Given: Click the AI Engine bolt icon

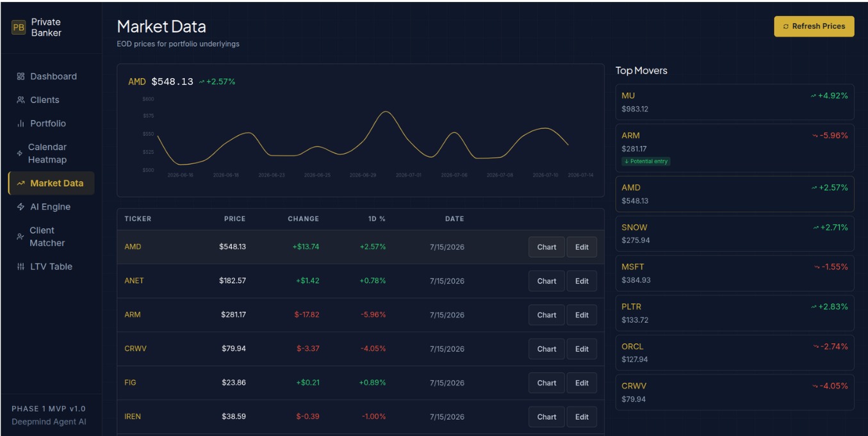Looking at the screenshot, I should pyautogui.click(x=20, y=207).
